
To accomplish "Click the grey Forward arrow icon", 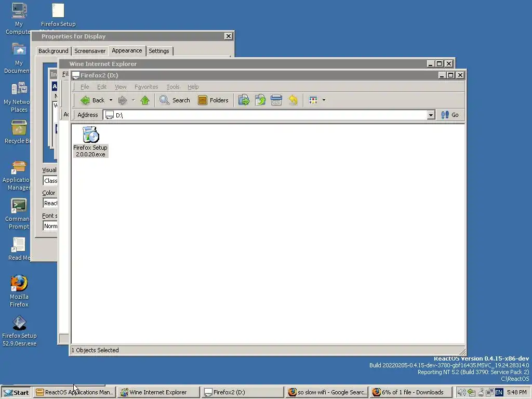I will tap(123, 100).
